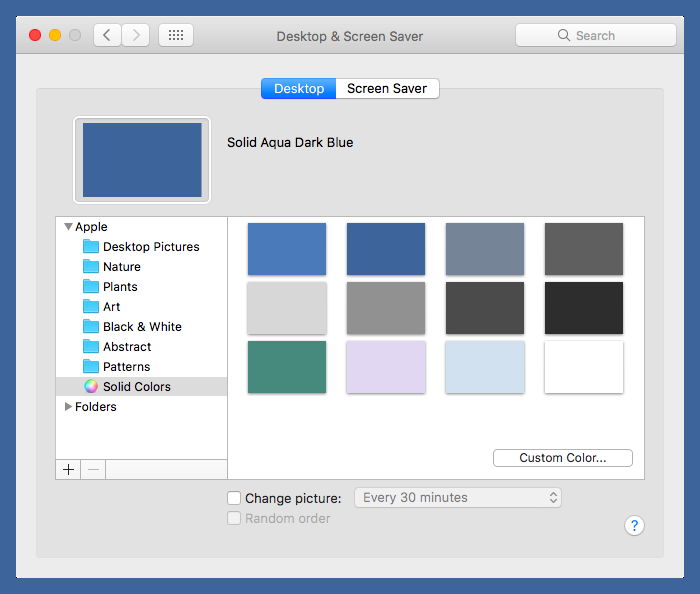This screenshot has height=594, width=700.
Task: Click the forward navigation arrow
Action: point(135,35)
